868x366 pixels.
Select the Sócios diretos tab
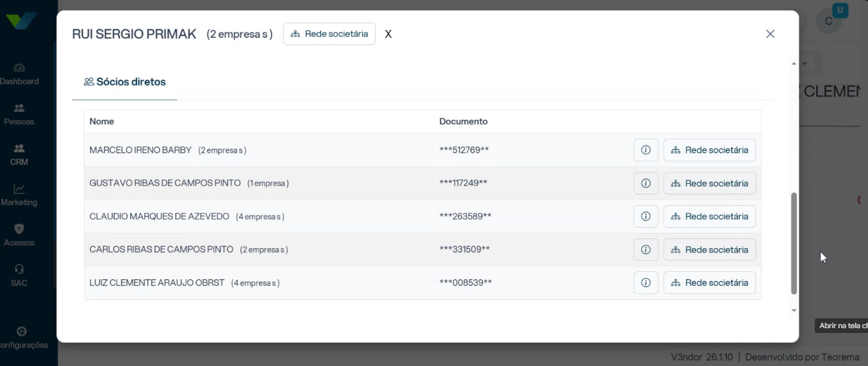click(125, 82)
